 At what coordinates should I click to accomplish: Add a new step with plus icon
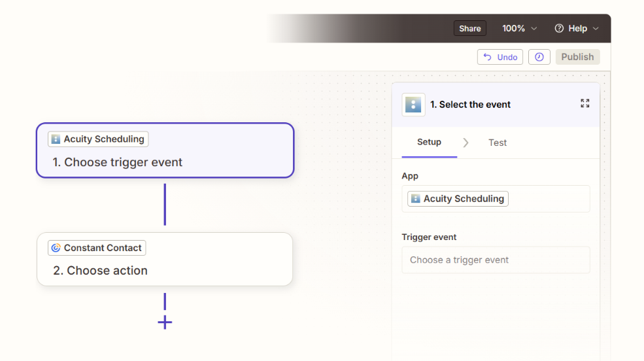(165, 322)
